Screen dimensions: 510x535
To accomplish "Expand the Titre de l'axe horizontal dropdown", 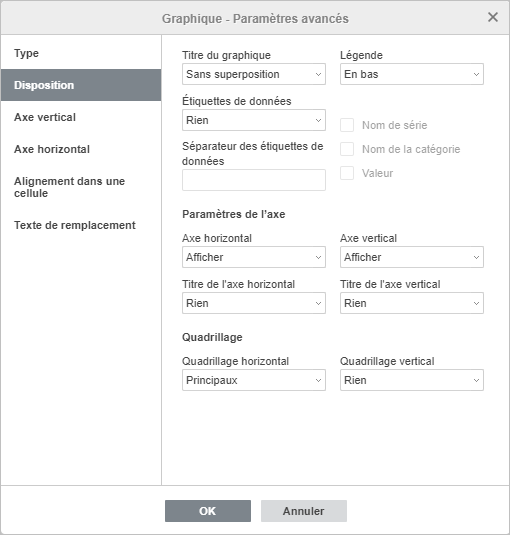I will coord(253,303).
